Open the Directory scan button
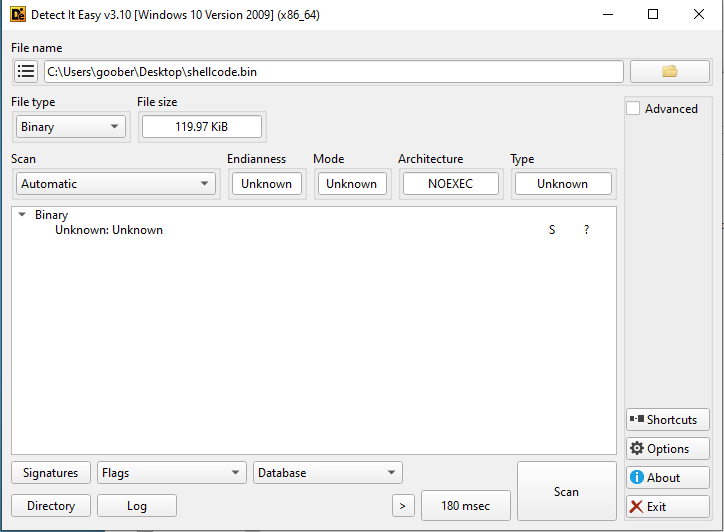The height and width of the screenshot is (532, 724). pyautogui.click(x=51, y=506)
